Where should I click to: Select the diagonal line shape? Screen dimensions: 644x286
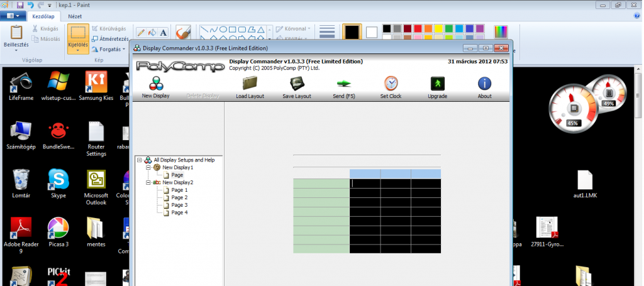[x=204, y=30]
